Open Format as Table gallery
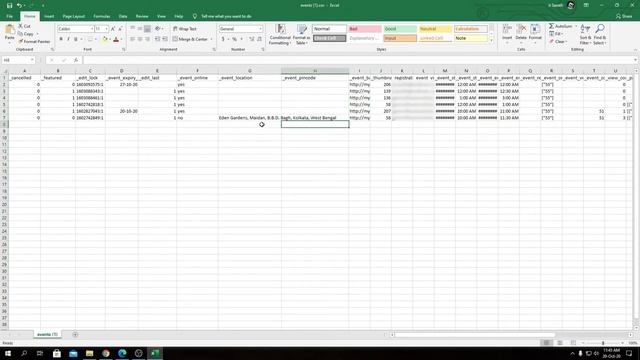Viewport: 640px width, 360px height. pos(302,35)
